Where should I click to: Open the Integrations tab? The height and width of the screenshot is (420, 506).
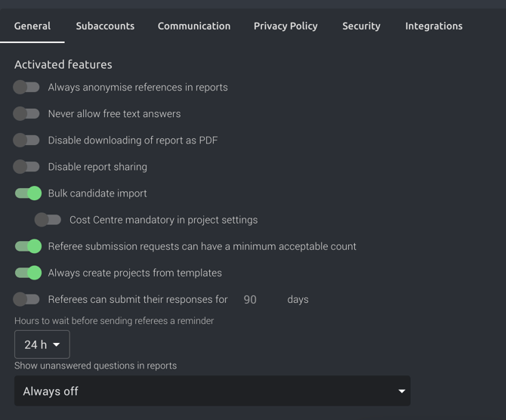(x=433, y=26)
